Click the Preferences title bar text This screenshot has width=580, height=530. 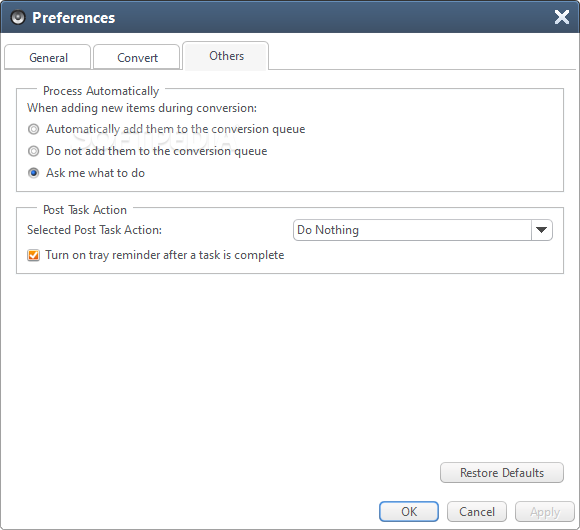coord(74,18)
